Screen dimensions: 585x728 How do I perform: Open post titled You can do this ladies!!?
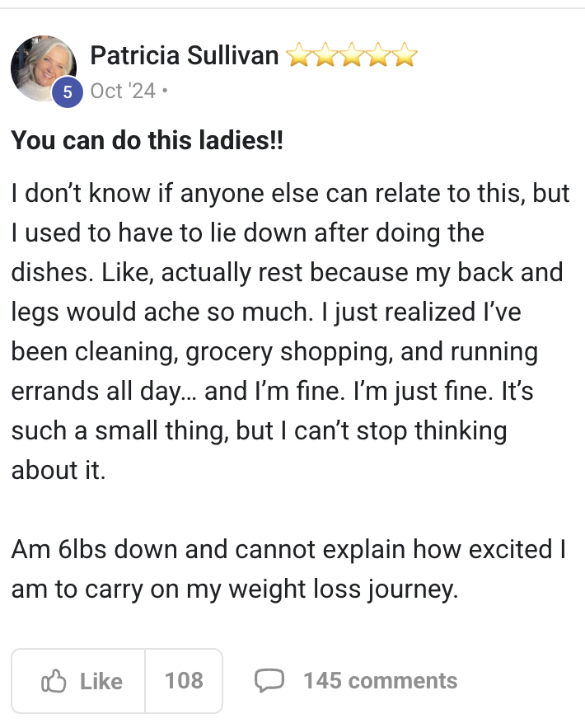(x=147, y=140)
